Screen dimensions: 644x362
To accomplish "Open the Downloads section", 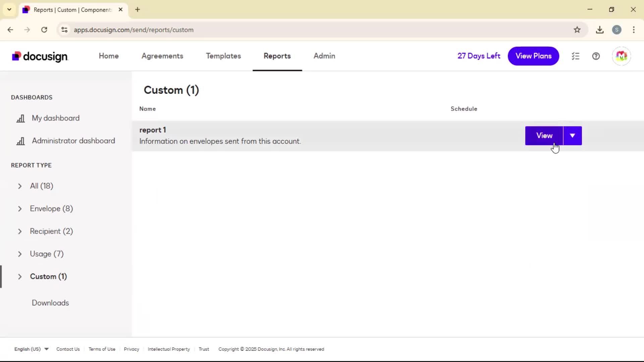I will coord(50,303).
